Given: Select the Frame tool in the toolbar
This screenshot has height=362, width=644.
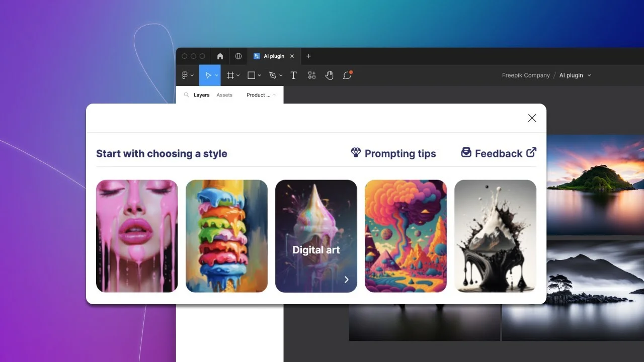Looking at the screenshot, I should [x=229, y=75].
